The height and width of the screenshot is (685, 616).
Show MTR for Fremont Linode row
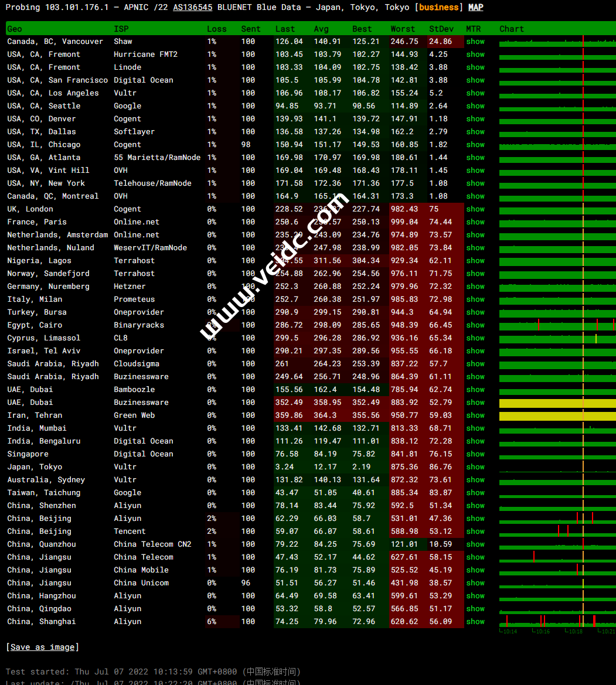point(475,67)
